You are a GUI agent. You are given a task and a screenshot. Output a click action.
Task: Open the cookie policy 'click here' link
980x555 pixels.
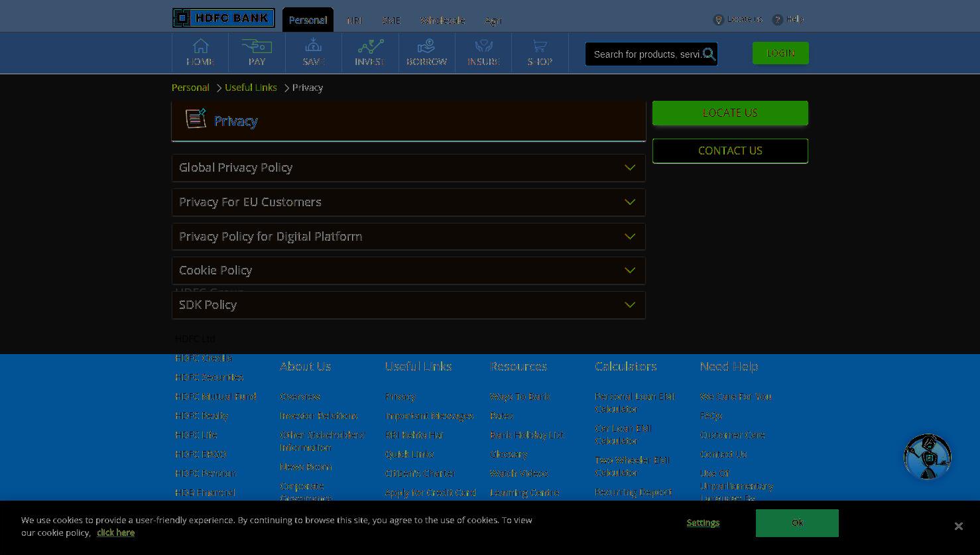click(x=115, y=532)
